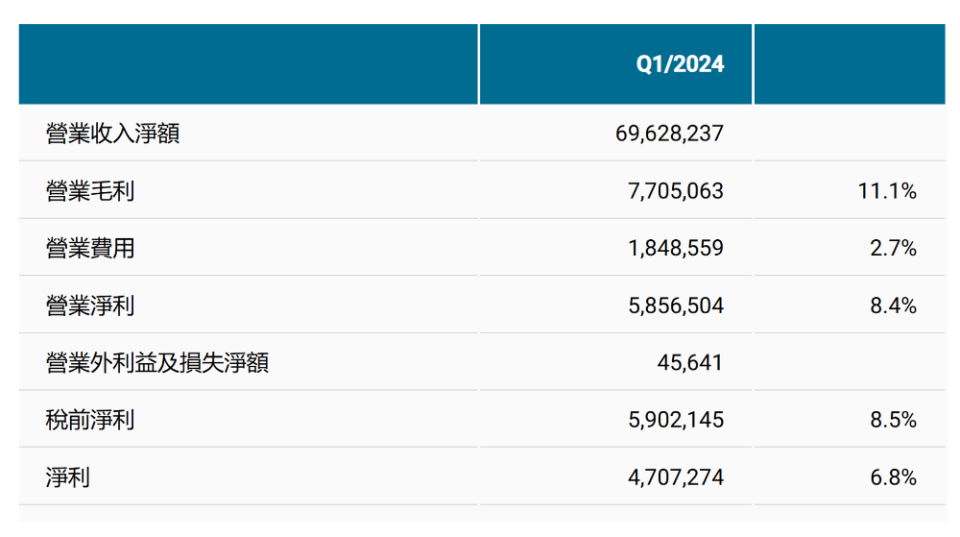960x537 pixels.
Task: Click the 營業外利益及損失淨額 row label
Action: [x=157, y=362]
